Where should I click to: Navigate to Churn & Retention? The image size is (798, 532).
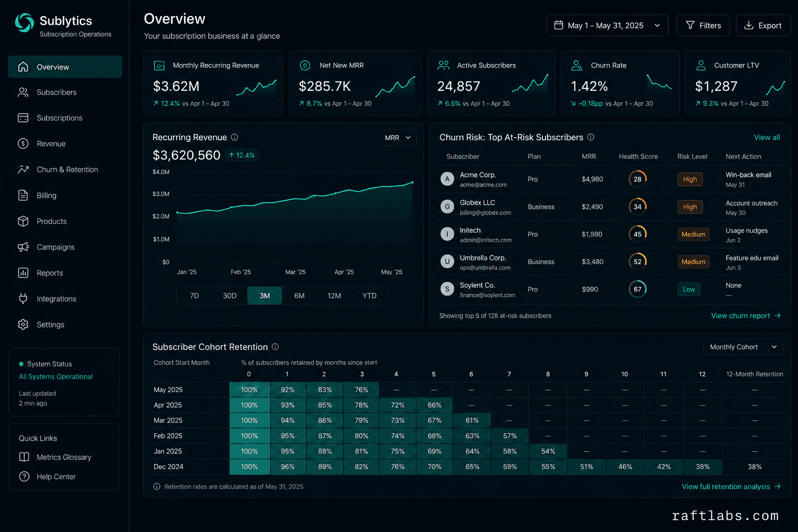tap(65, 169)
